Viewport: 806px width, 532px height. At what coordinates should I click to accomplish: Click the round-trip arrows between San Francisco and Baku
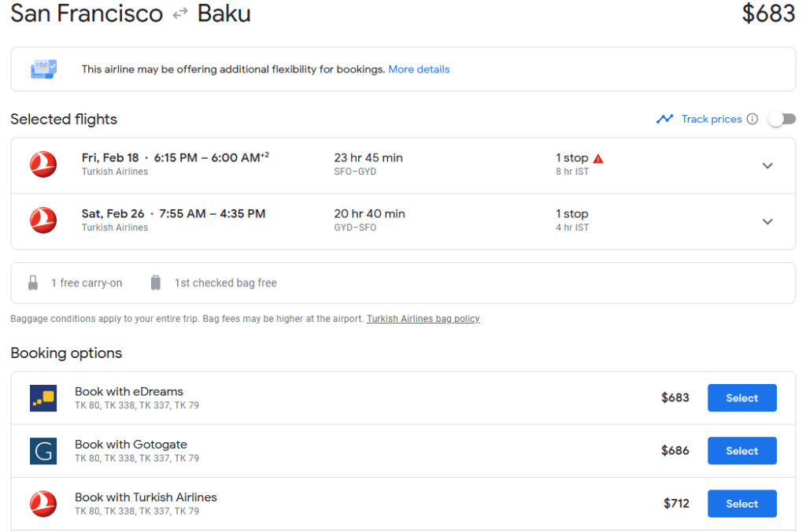(179, 13)
